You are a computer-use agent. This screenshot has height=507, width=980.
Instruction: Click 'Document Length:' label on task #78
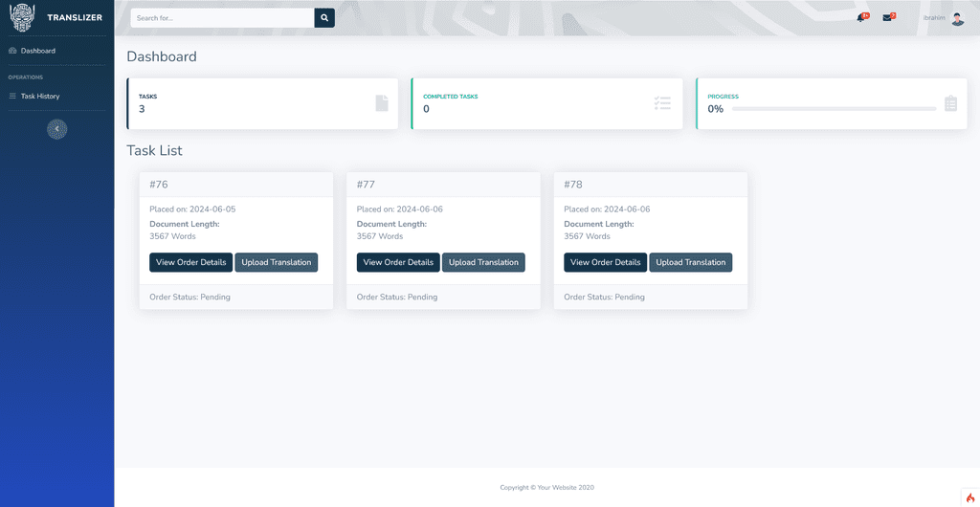(599, 224)
